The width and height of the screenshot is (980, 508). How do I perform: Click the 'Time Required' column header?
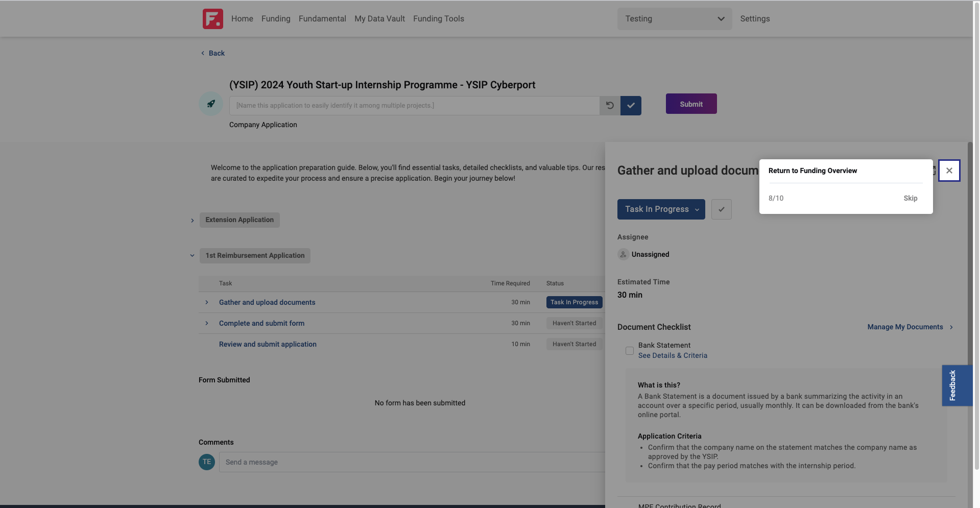(510, 283)
